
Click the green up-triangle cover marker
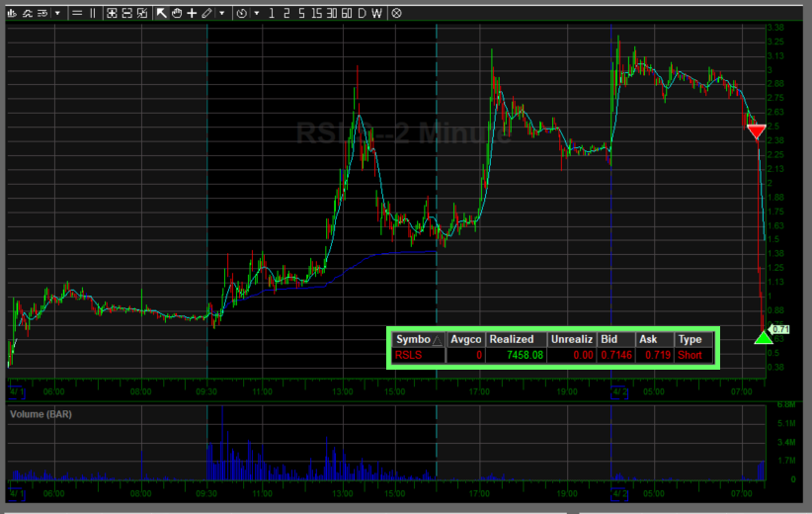pos(764,338)
